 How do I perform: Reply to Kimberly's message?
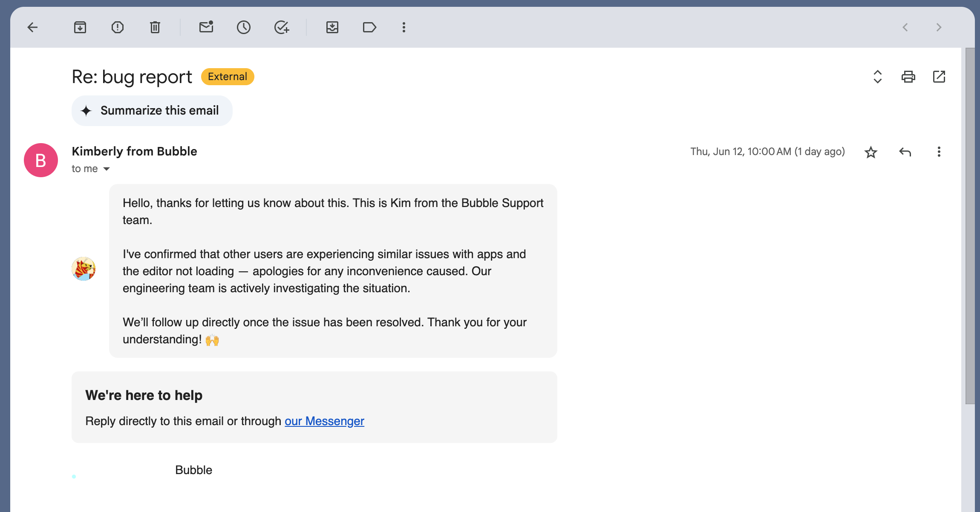tap(905, 152)
